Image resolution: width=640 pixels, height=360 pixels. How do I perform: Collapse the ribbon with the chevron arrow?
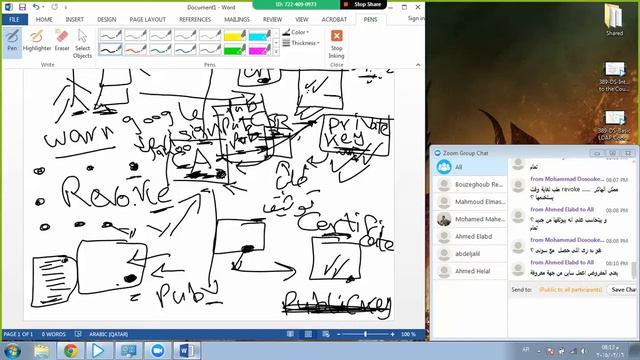click(x=418, y=65)
